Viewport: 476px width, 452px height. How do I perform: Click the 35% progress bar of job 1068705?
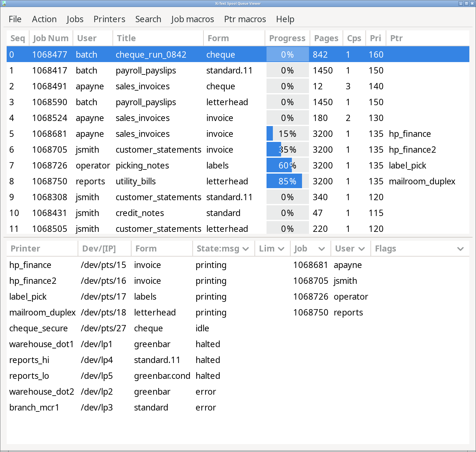pos(287,150)
